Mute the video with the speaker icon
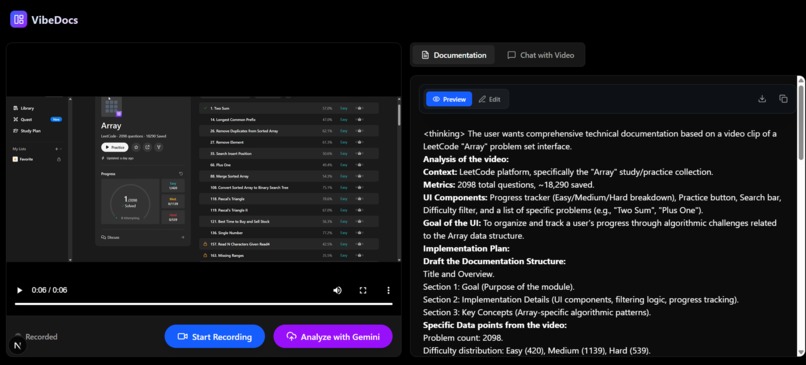This screenshot has width=806, height=365. tap(337, 290)
